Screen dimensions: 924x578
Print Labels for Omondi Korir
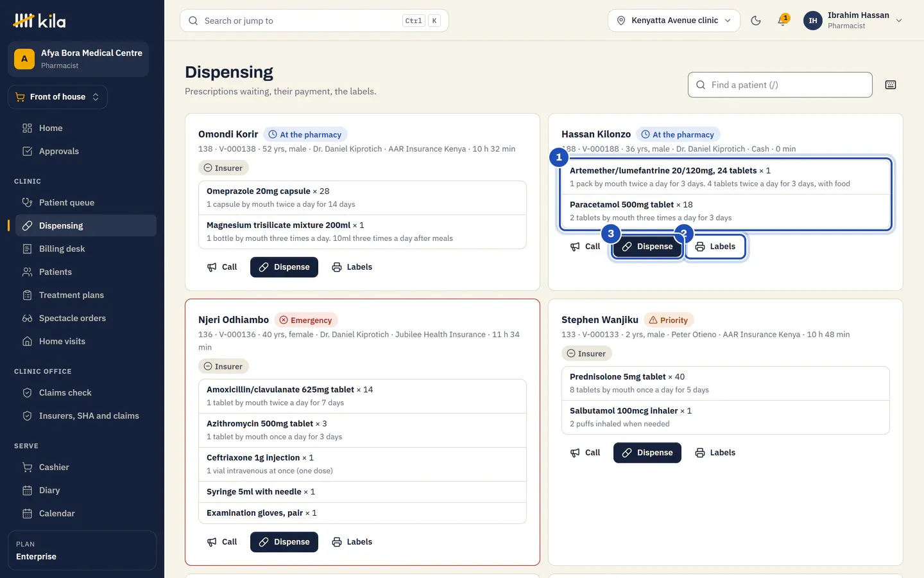point(352,267)
